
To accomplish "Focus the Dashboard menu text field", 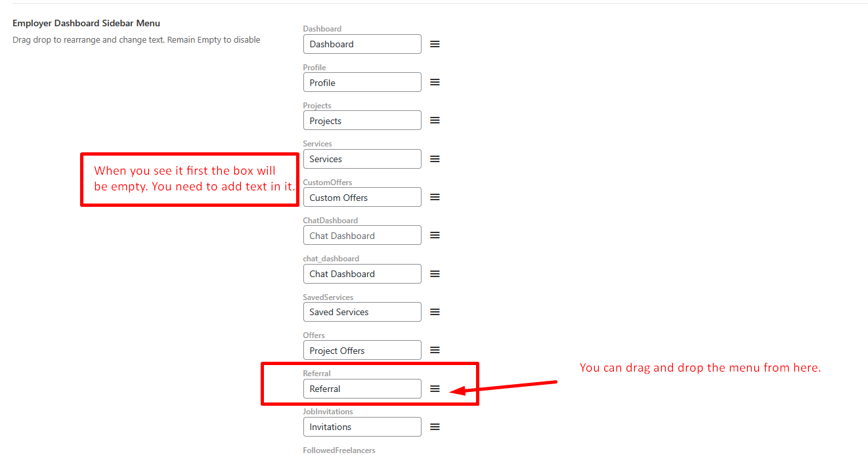I will coord(362,44).
